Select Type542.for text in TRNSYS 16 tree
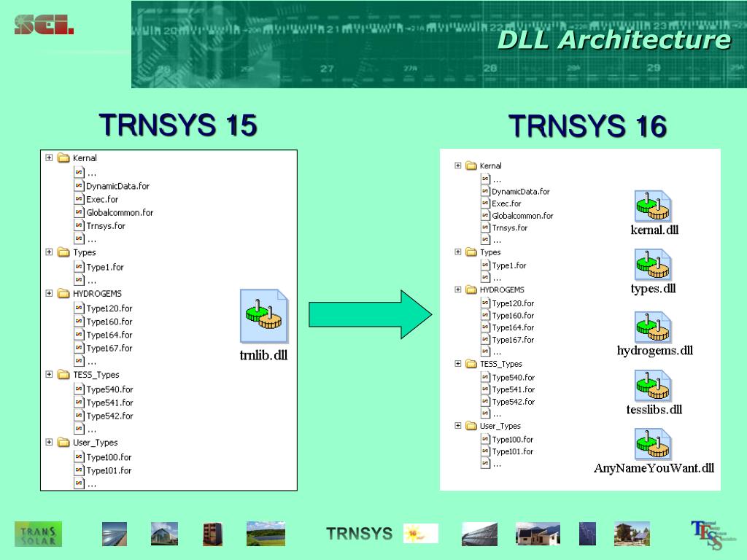The image size is (747, 560). pyautogui.click(x=514, y=402)
